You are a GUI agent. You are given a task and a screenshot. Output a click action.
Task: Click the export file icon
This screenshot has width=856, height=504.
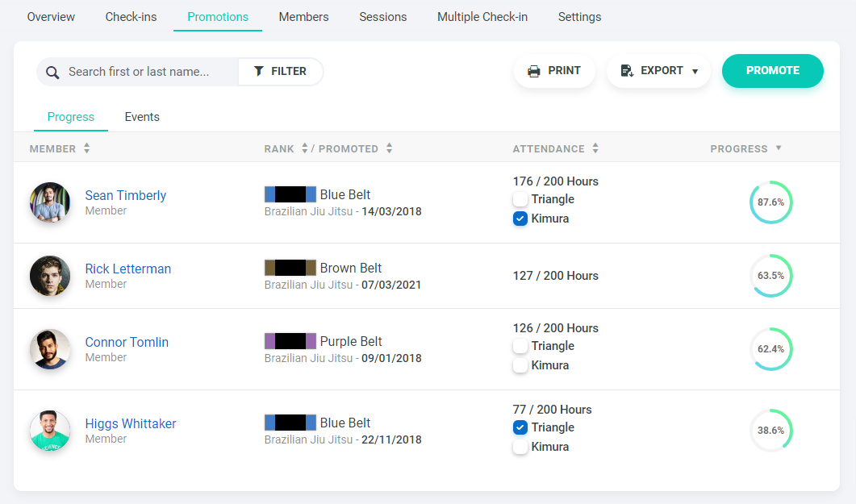tap(627, 71)
